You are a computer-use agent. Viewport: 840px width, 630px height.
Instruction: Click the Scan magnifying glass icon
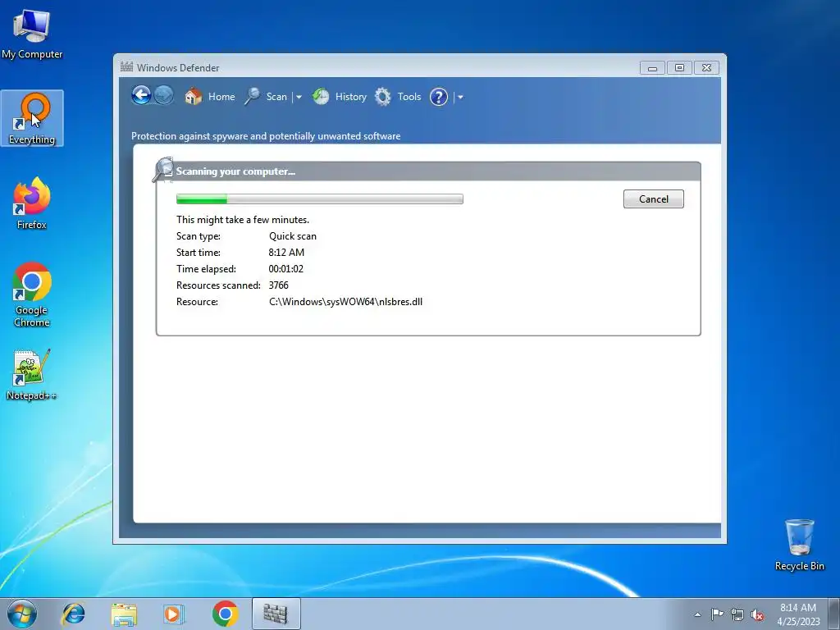[253, 97]
